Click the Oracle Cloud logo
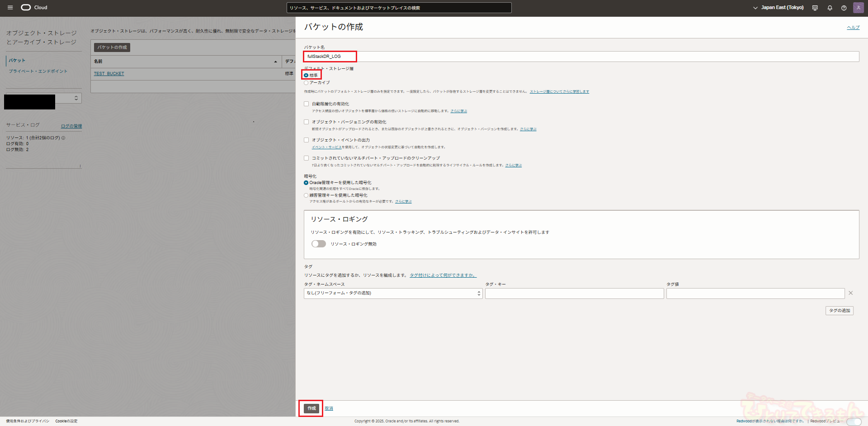Screen dimensions: 868x426 [34, 8]
